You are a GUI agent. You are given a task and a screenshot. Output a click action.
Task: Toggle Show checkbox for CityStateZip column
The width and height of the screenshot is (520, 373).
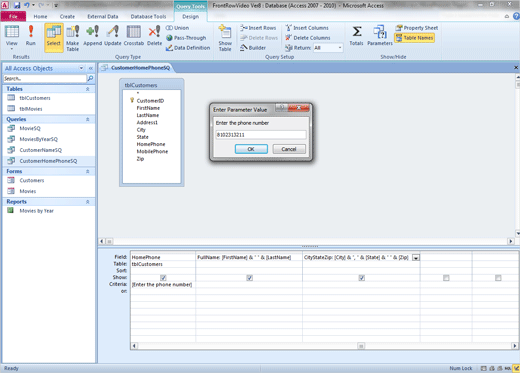[x=362, y=278]
